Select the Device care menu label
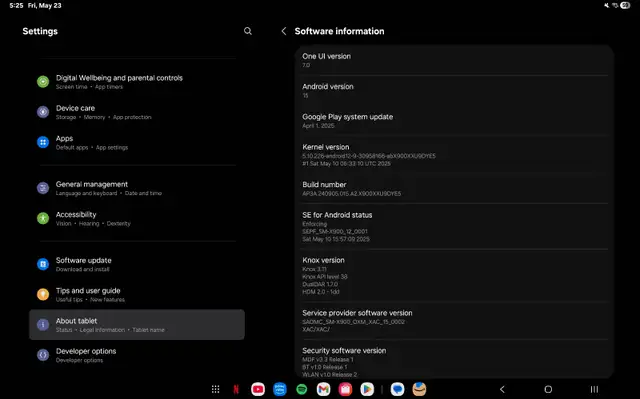 click(x=75, y=108)
